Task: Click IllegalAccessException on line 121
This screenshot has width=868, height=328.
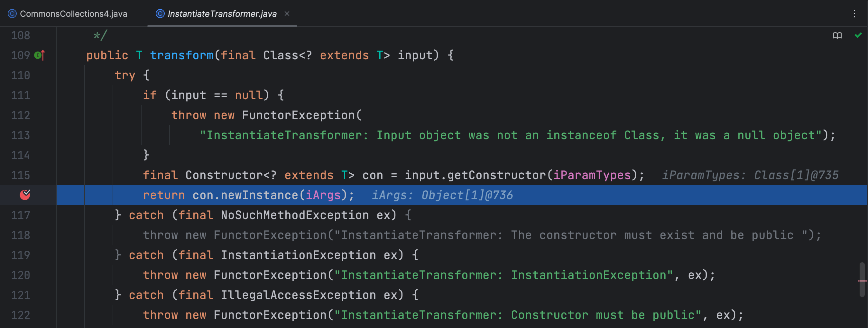Action: point(298,295)
